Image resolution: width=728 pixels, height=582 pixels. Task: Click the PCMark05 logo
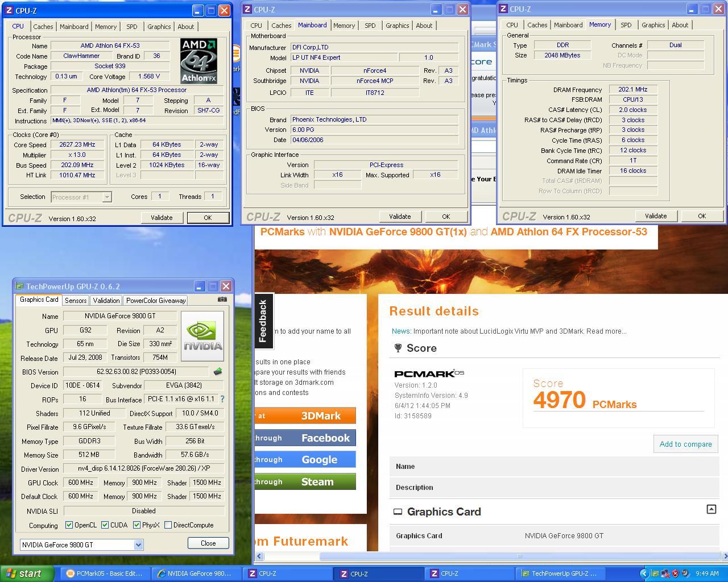(x=429, y=373)
